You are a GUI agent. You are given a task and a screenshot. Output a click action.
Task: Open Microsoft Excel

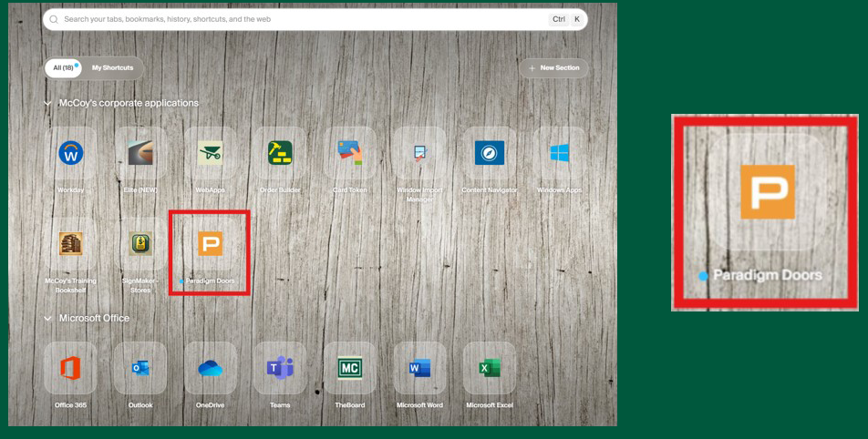coord(490,368)
